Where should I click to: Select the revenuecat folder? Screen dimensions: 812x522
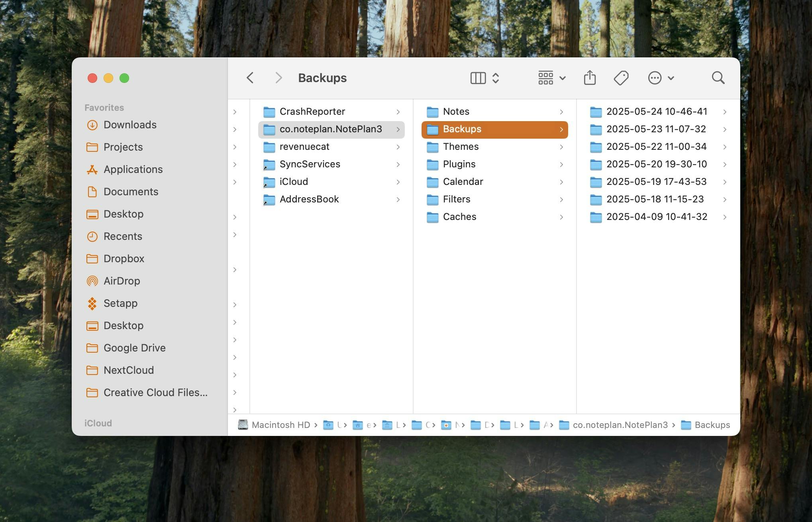point(331,147)
